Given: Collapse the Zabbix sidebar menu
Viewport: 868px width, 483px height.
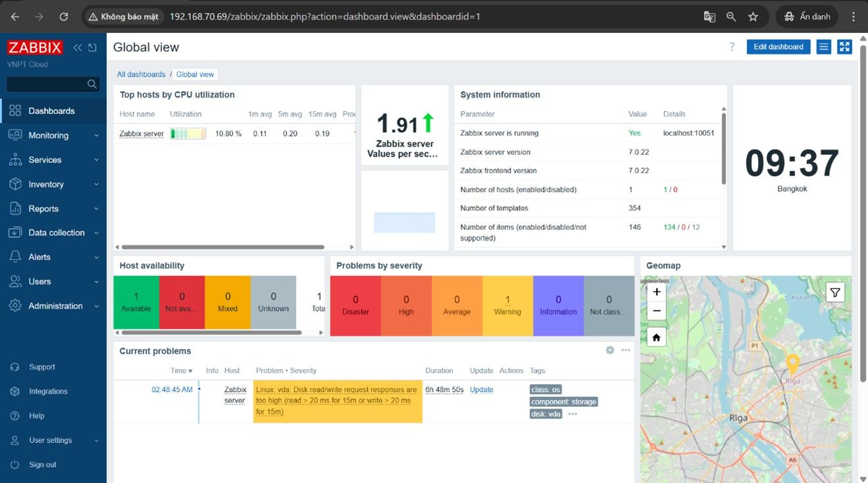Looking at the screenshot, I should click(78, 47).
